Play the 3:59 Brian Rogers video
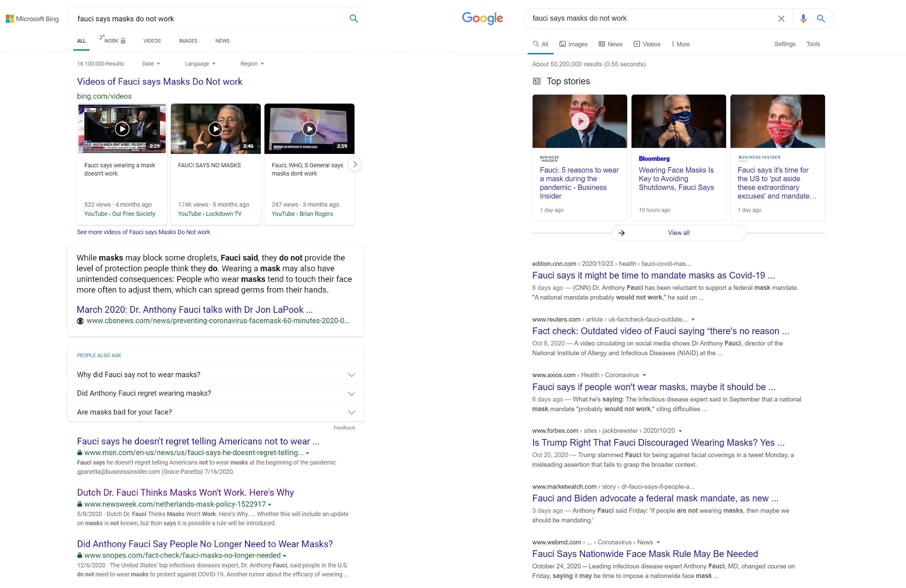 [x=309, y=129]
